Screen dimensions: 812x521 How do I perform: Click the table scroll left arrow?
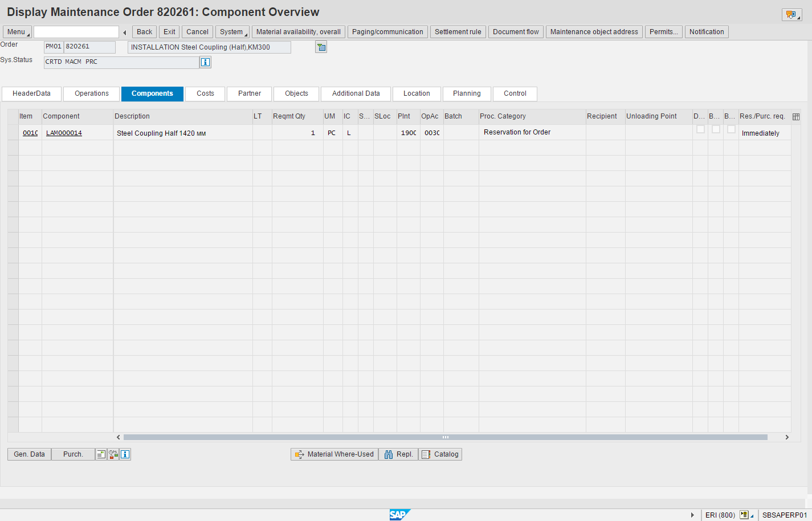coord(118,437)
